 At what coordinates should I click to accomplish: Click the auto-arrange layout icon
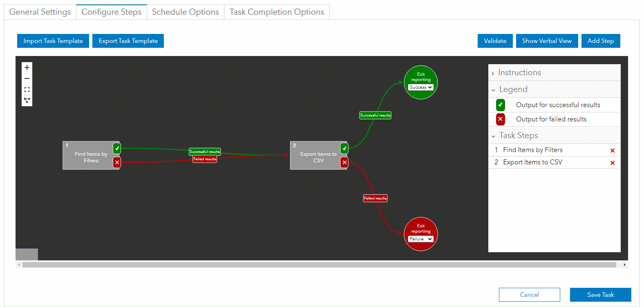coord(27,100)
